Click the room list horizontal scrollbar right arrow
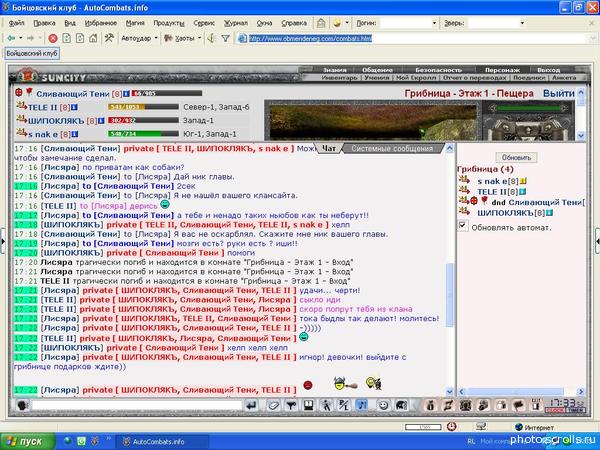The width and height of the screenshot is (600, 450). pyautogui.click(x=580, y=391)
